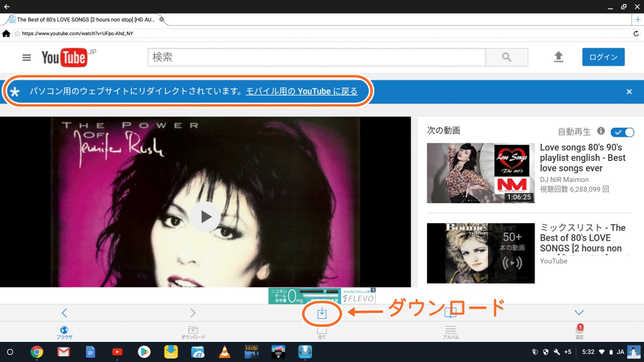
Task: Launch VLC from the shelf
Action: click(224, 352)
